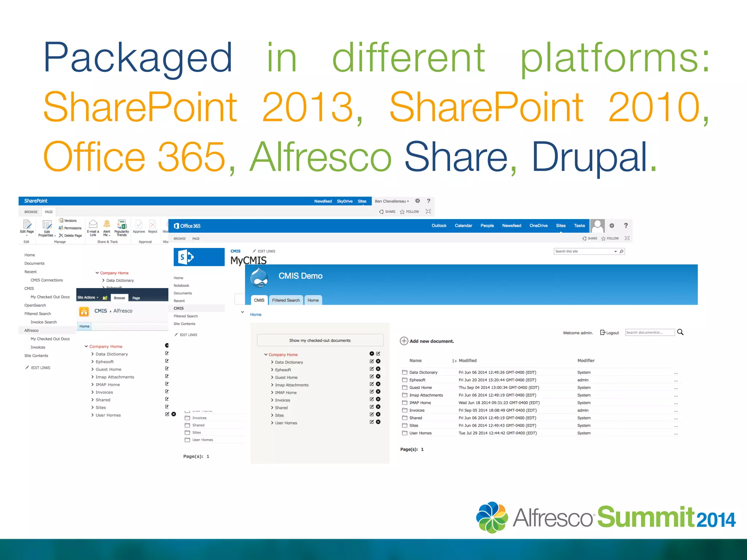The width and height of the screenshot is (747, 560).
Task: Open SkyDrive in the SharePoint top bar
Action: pyautogui.click(x=345, y=201)
